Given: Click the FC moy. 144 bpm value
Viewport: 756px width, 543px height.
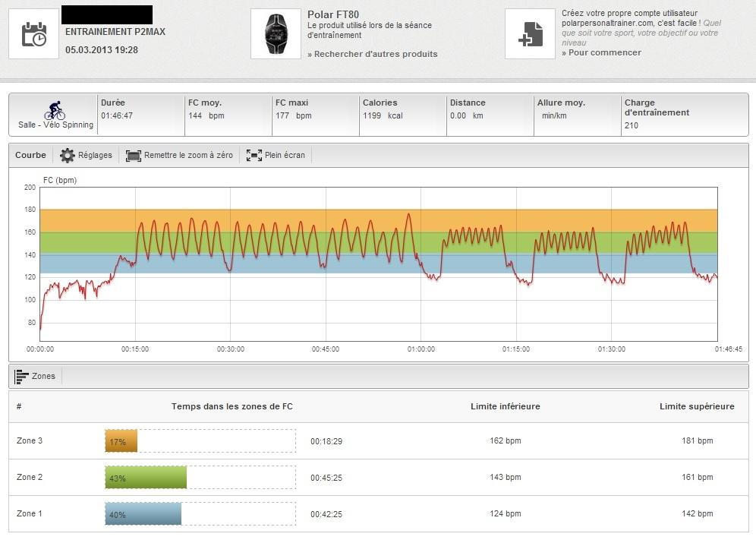Looking at the screenshot, I should [x=206, y=115].
